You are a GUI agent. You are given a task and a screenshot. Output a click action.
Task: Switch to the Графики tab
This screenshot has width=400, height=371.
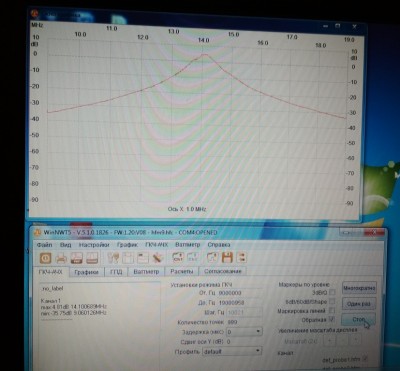tap(87, 272)
